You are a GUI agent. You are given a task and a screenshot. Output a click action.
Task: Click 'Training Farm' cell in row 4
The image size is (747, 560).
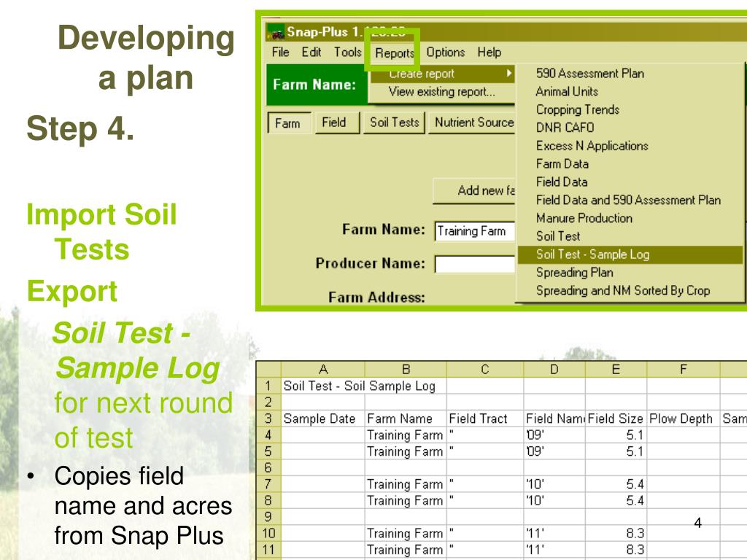[x=406, y=435]
